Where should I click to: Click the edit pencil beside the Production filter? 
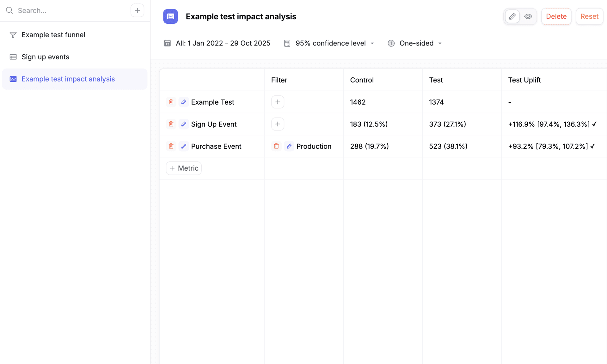tap(289, 146)
